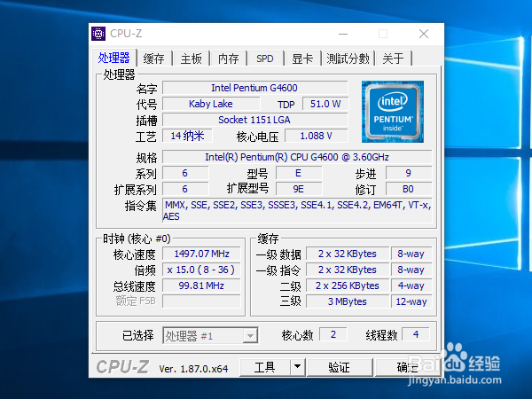The height and width of the screenshot is (399, 532).
Task: Click the 1497.07 MHz core speed value
Action: pyautogui.click(x=201, y=254)
